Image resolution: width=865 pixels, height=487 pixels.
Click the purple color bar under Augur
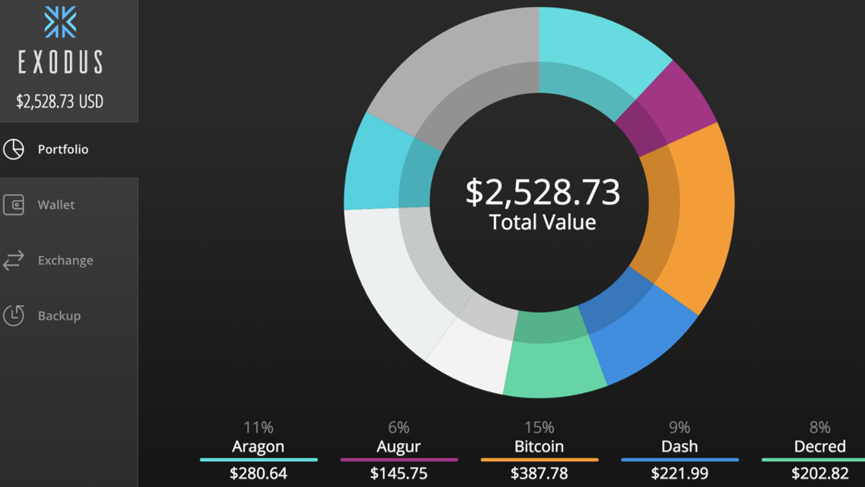[399, 460]
